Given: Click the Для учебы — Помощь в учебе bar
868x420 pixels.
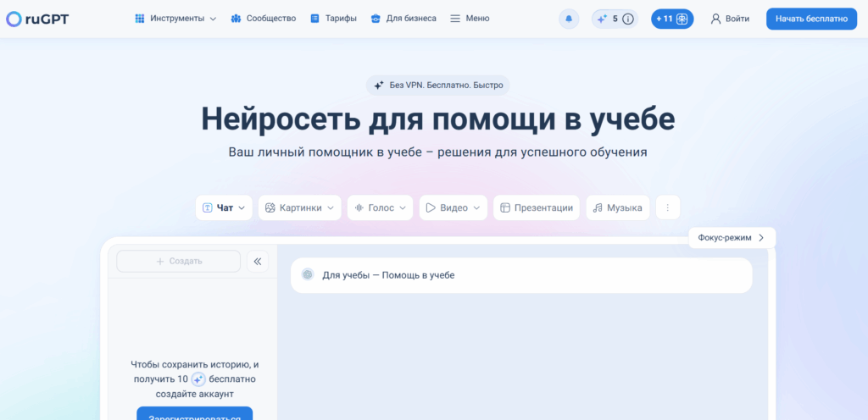Looking at the screenshot, I should tap(521, 275).
